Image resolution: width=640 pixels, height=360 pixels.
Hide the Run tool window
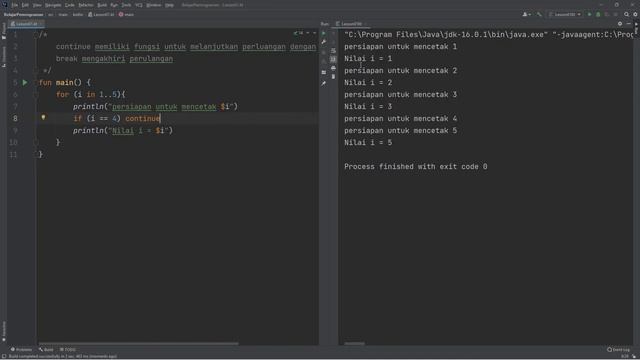pyautogui.click(x=629, y=24)
